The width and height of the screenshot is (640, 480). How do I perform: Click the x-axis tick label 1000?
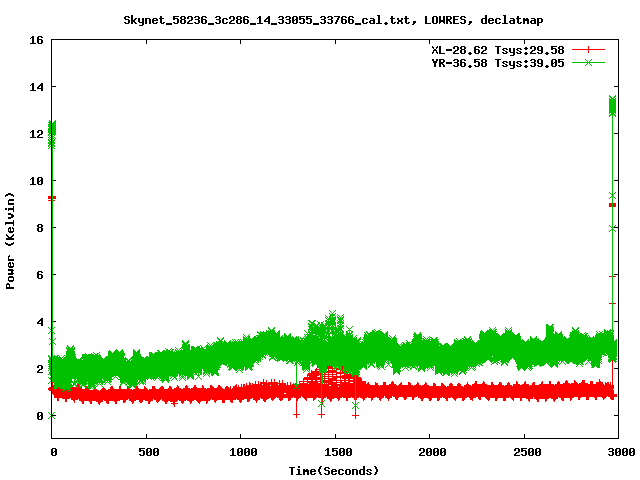click(243, 452)
